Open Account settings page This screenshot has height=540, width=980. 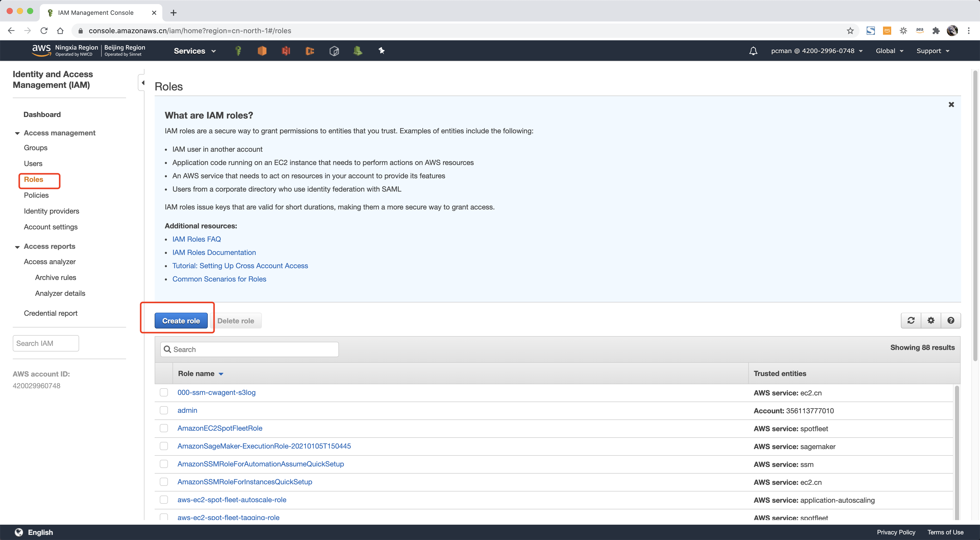pyautogui.click(x=51, y=227)
